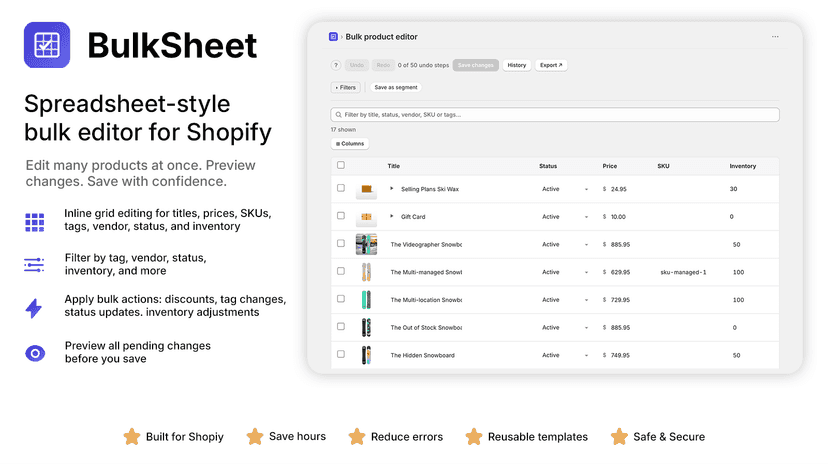Click the Hidden Snowboard title cell
Viewport: 828px width, 466px height.
coord(422,355)
